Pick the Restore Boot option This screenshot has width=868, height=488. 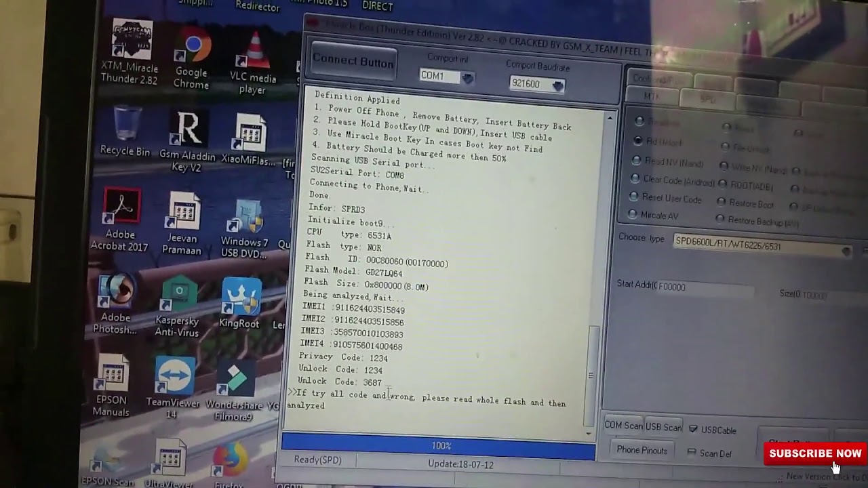pos(744,203)
